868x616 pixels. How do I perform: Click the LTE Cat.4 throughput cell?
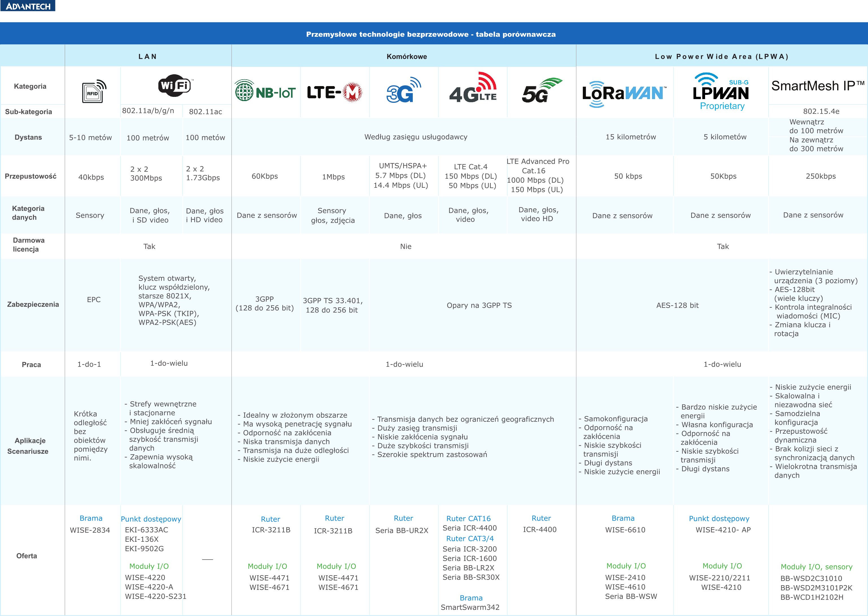(x=471, y=176)
